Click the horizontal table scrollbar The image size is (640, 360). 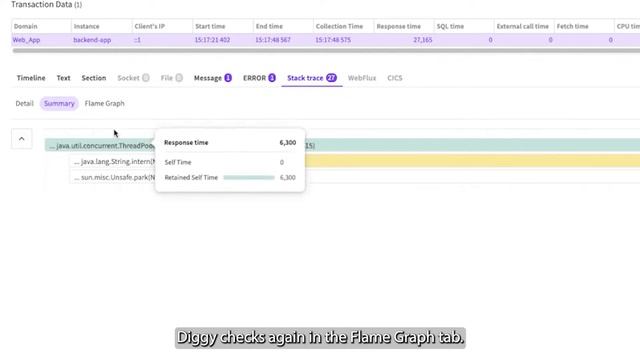326,51
